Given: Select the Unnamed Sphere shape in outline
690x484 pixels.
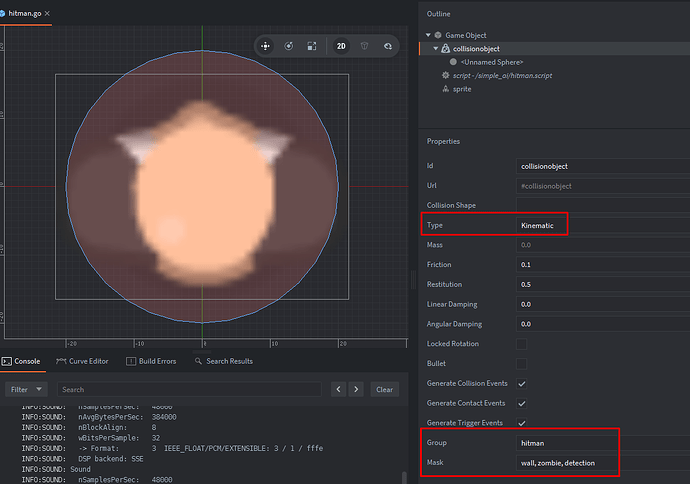Looking at the screenshot, I should pyautogui.click(x=491, y=62).
